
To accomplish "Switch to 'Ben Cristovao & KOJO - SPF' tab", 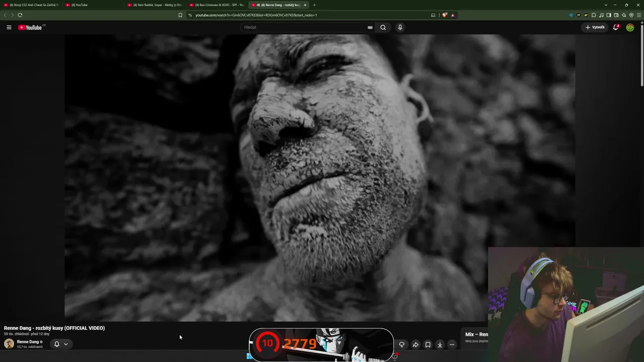I will tap(217, 5).
